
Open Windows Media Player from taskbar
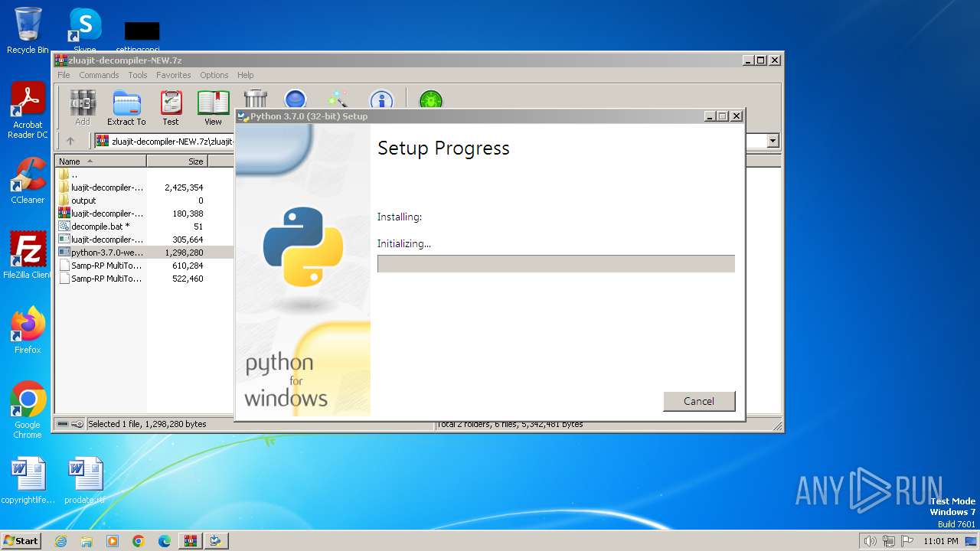pos(113,541)
